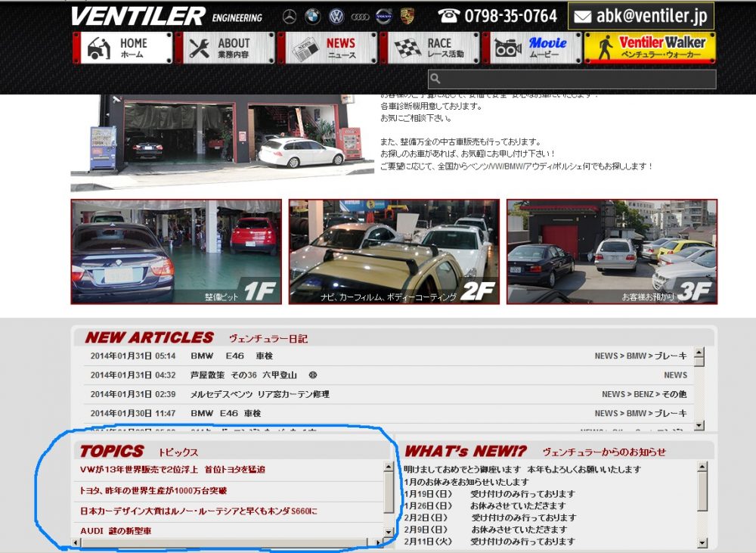
Task: Open category 'NEWS' on 芦屋散策 row
Action: 675,375
